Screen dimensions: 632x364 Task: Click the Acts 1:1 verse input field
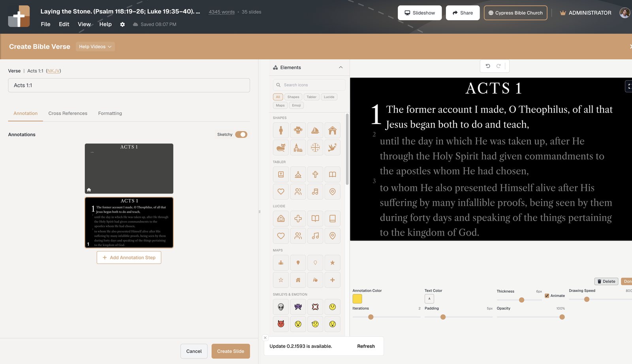pyautogui.click(x=129, y=85)
